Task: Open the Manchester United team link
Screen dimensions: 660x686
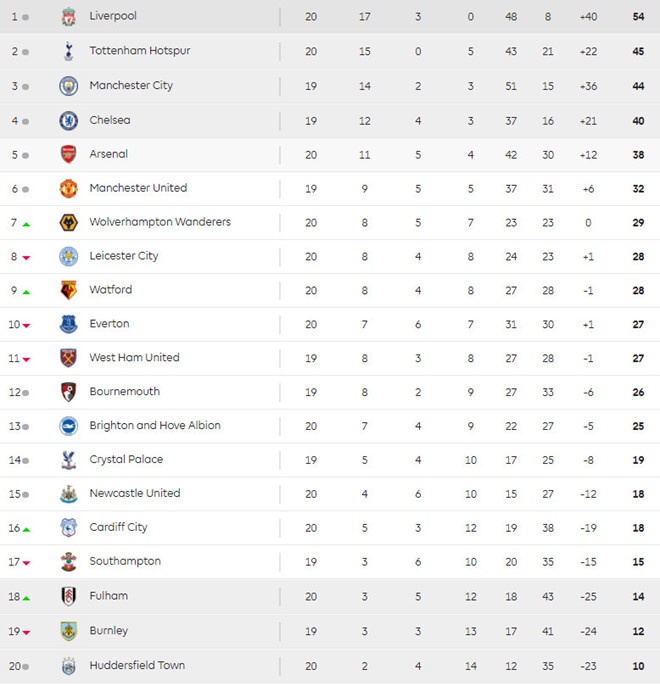Action: pyautogui.click(x=138, y=188)
